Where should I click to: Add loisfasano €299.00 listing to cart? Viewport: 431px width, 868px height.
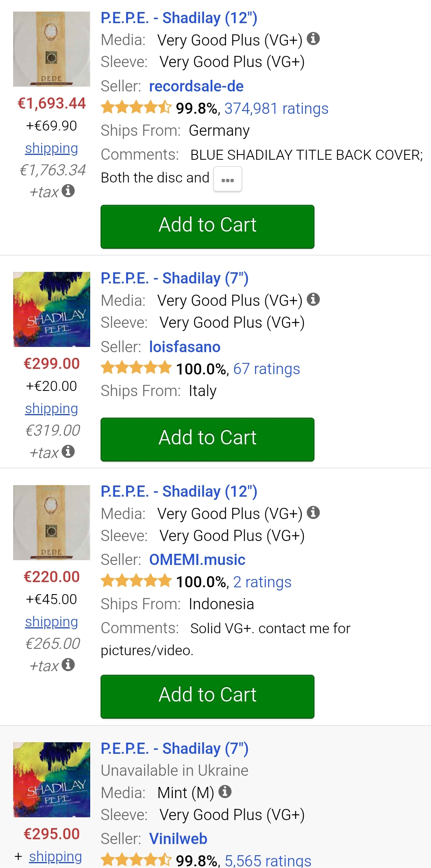pyautogui.click(x=208, y=439)
